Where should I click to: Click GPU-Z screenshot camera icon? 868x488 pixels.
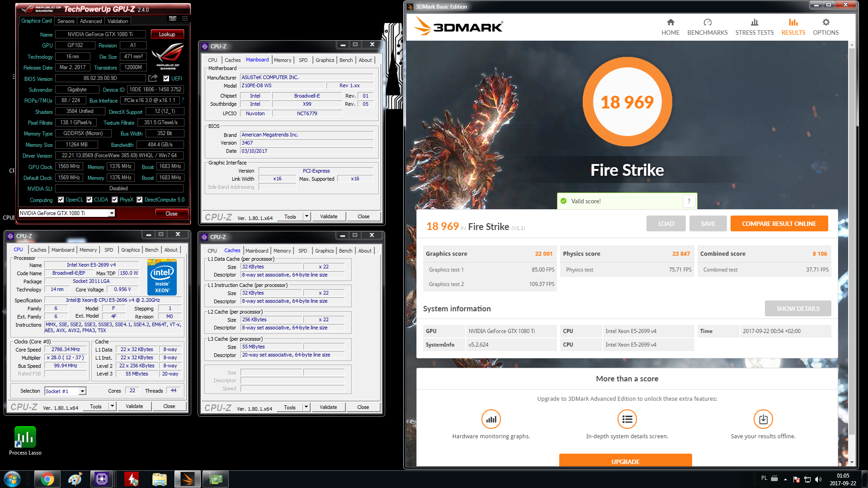tap(173, 19)
